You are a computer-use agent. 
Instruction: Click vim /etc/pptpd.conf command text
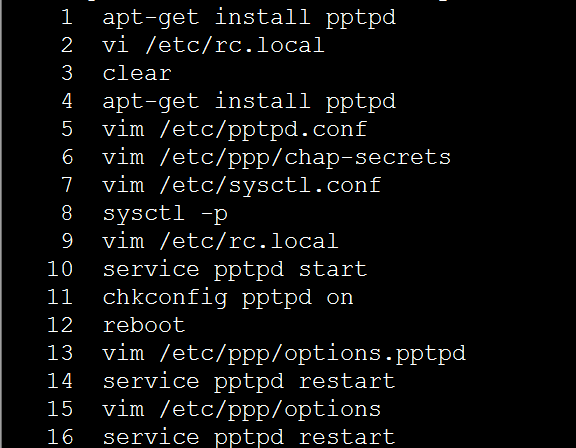[234, 129]
